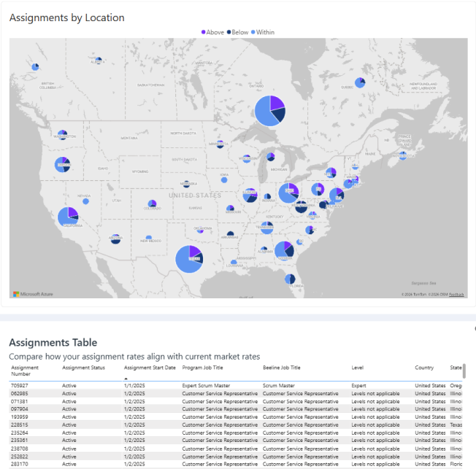476x469 pixels.
Task: Select assignment number 238708 cell
Action: point(20,449)
